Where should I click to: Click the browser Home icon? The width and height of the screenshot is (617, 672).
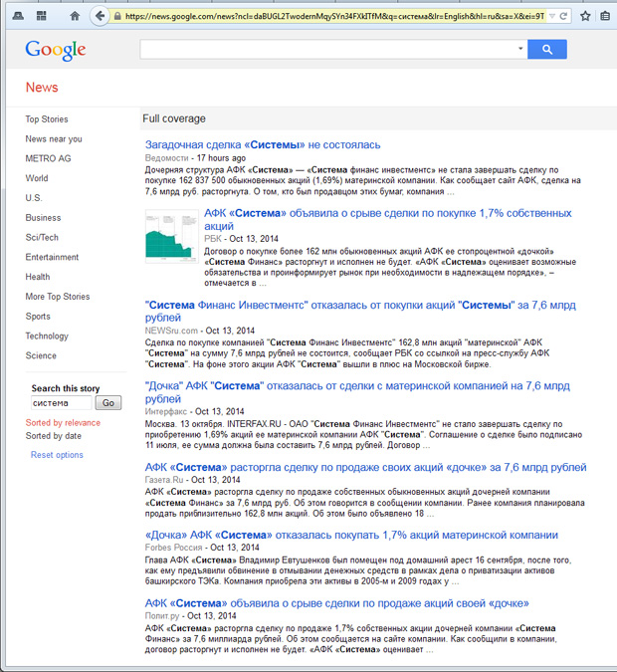pyautogui.click(x=75, y=16)
